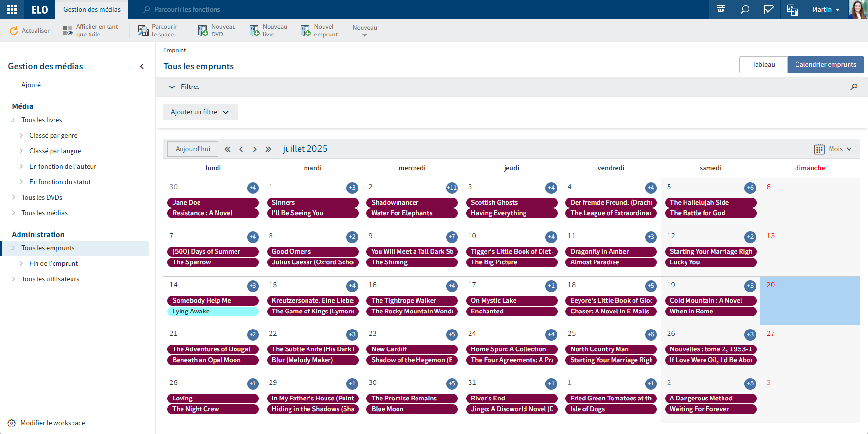This screenshot has height=434, width=868.
Task: Open the light blue Lying Awake event
Action: [213, 312]
